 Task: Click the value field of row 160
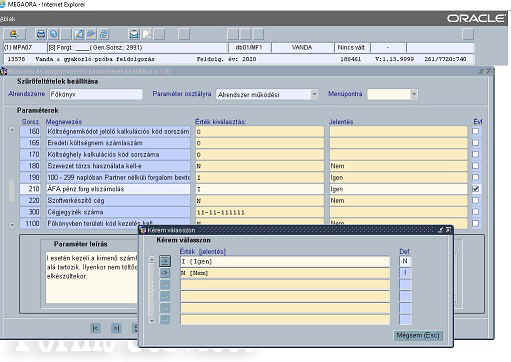(259, 132)
